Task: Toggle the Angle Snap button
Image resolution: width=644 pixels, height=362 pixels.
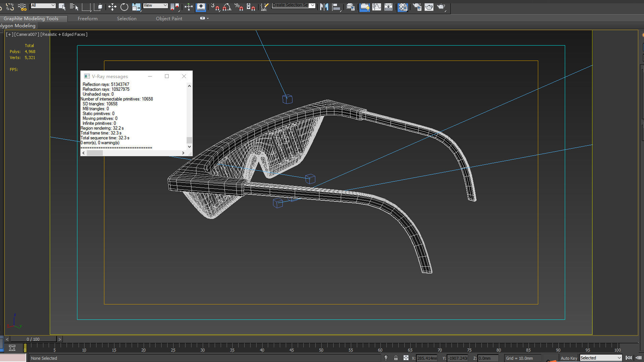Action: (x=227, y=7)
